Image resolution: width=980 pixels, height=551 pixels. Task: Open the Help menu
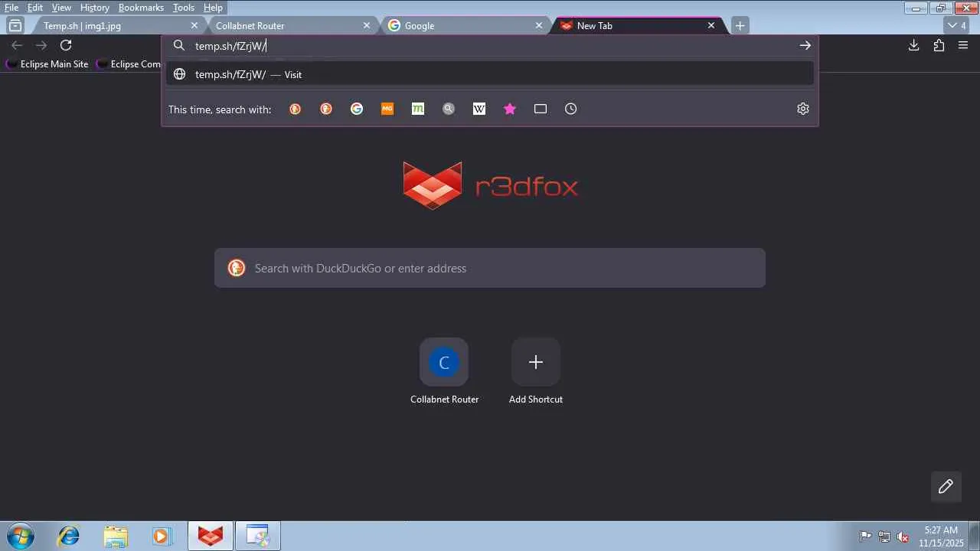213,8
